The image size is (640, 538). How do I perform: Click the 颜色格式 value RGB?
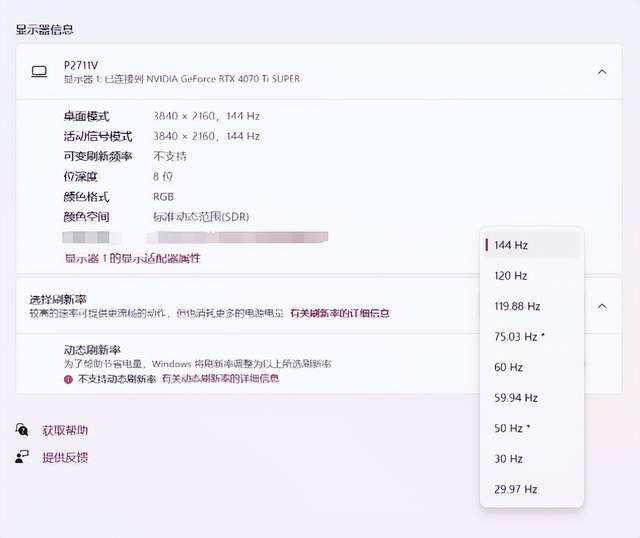click(163, 197)
